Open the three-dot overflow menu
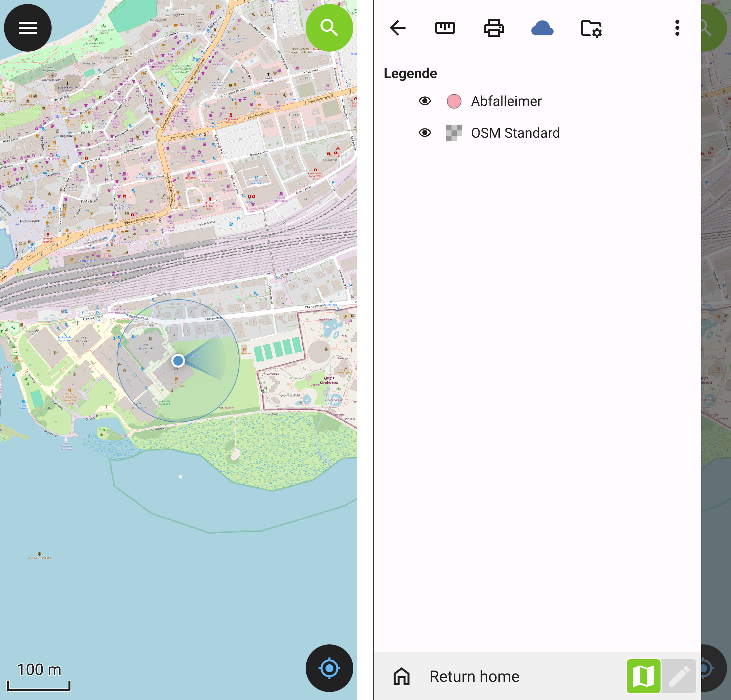This screenshot has height=700, width=731. coord(677,28)
